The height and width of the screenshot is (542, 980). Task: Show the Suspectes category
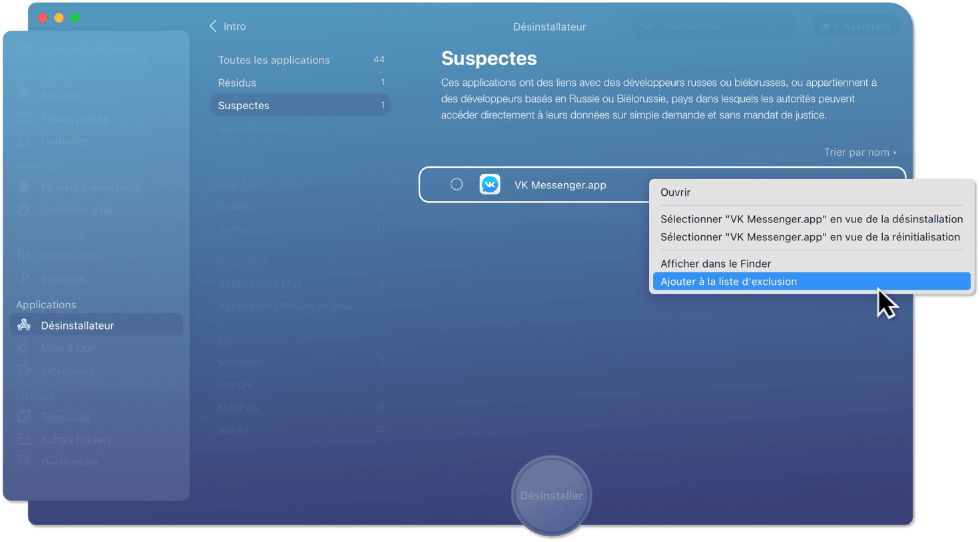click(301, 105)
